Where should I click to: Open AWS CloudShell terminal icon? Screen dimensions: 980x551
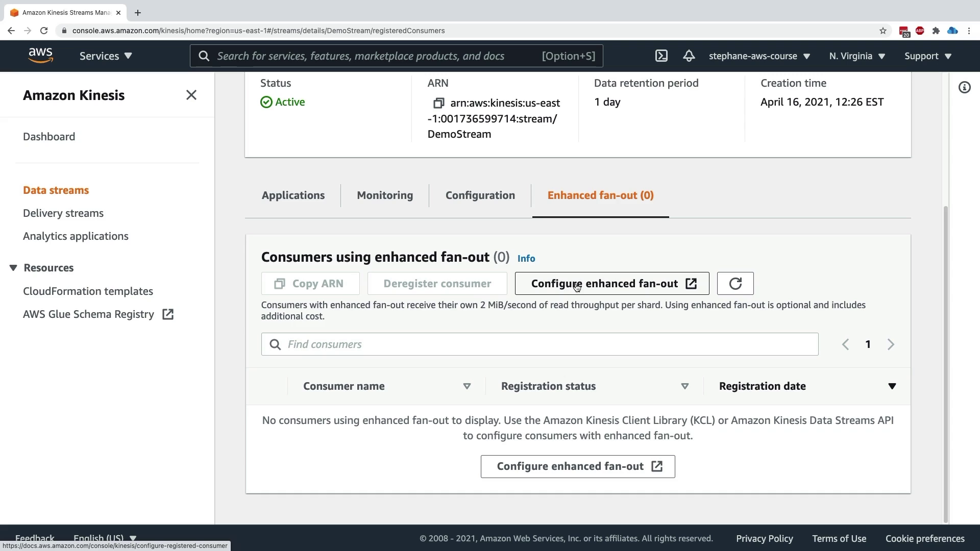661,56
